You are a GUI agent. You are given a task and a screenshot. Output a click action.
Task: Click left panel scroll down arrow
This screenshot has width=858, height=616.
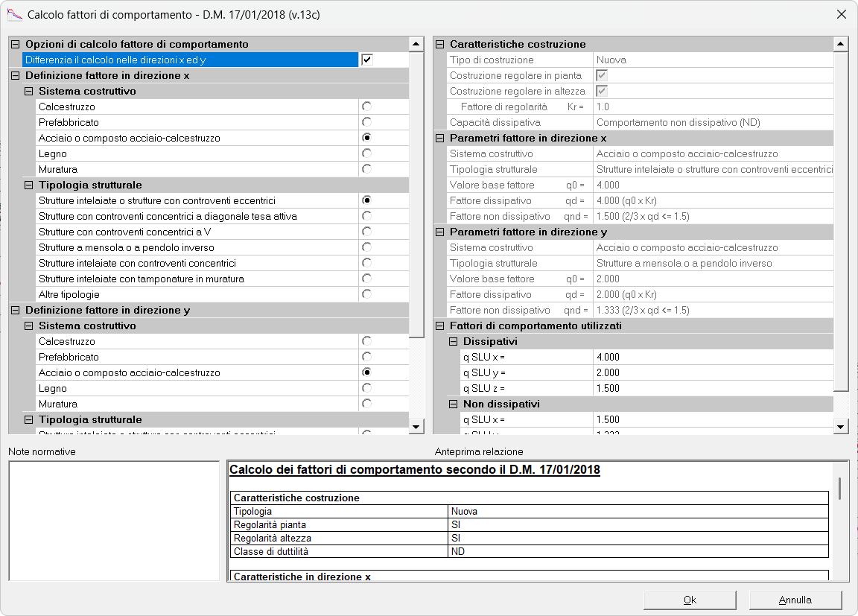coord(416,427)
